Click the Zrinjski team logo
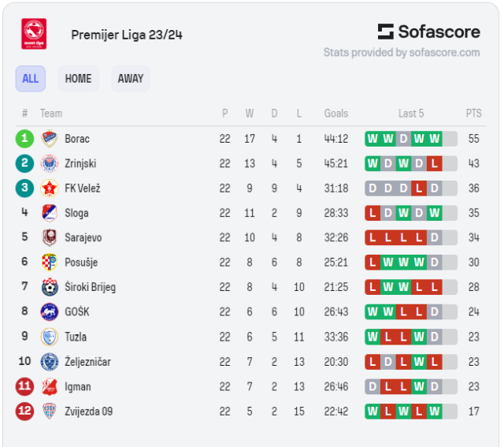504x447 pixels. [49, 163]
